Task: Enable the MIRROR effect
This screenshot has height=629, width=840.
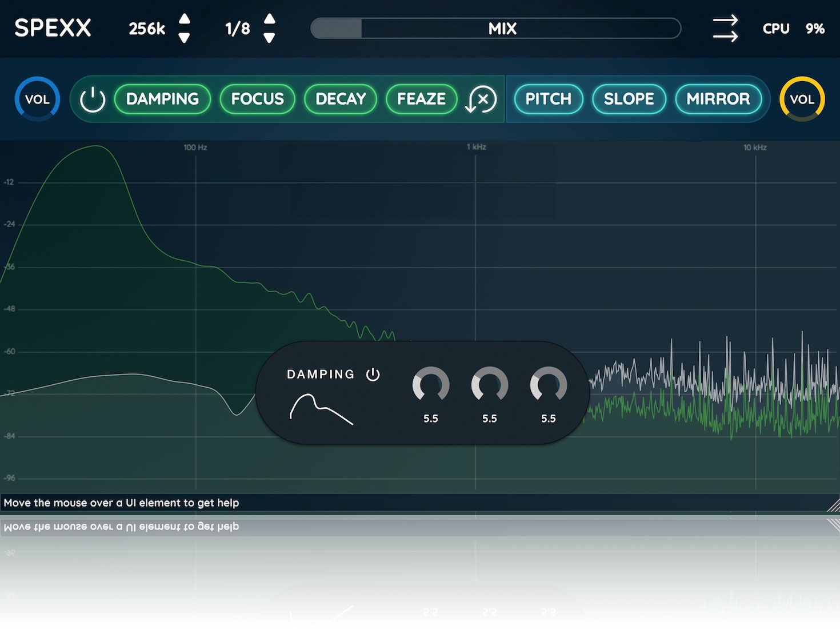Action: point(718,99)
